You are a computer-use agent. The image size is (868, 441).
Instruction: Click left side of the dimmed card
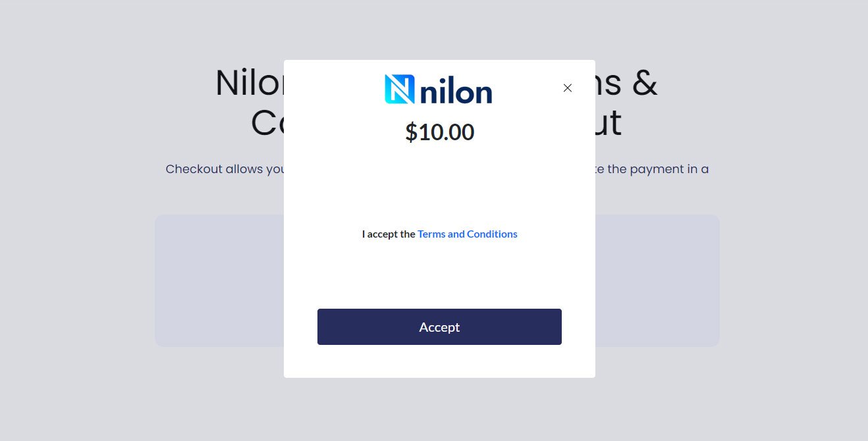pyautogui.click(x=219, y=280)
